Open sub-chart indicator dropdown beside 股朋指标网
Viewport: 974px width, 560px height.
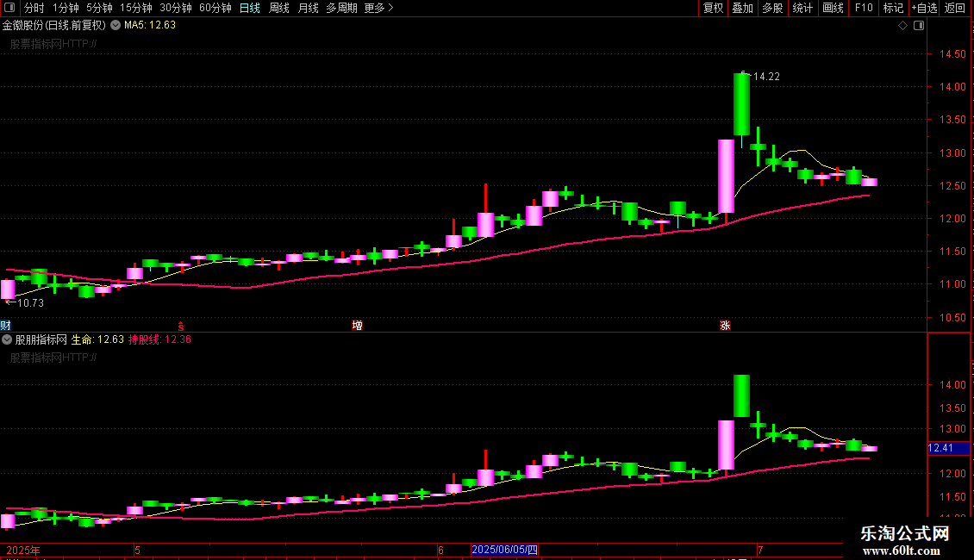pyautogui.click(x=7, y=339)
